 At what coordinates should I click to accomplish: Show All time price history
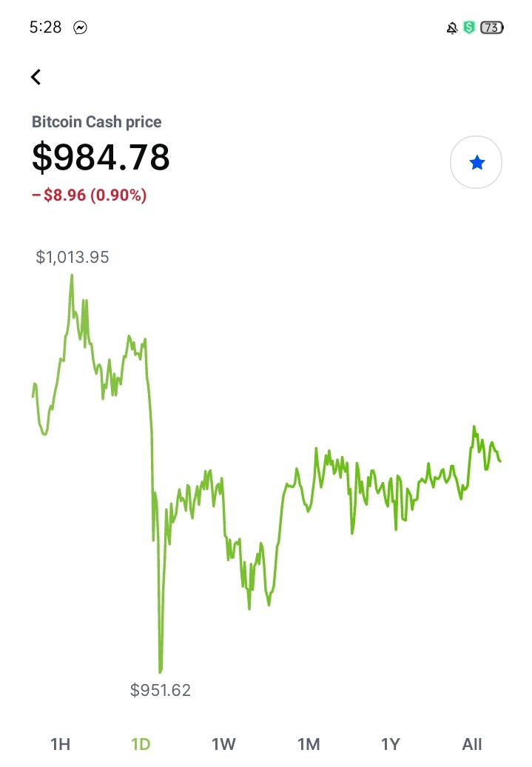472,744
